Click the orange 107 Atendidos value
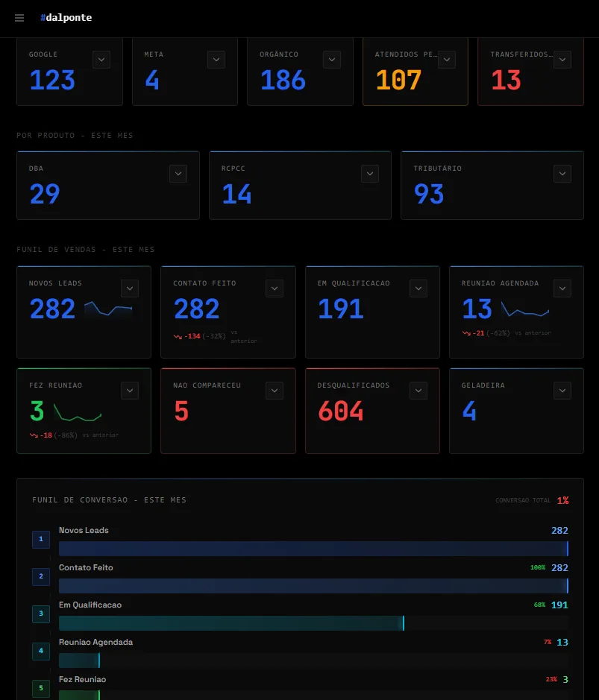This screenshot has width=599, height=700. tap(398, 81)
